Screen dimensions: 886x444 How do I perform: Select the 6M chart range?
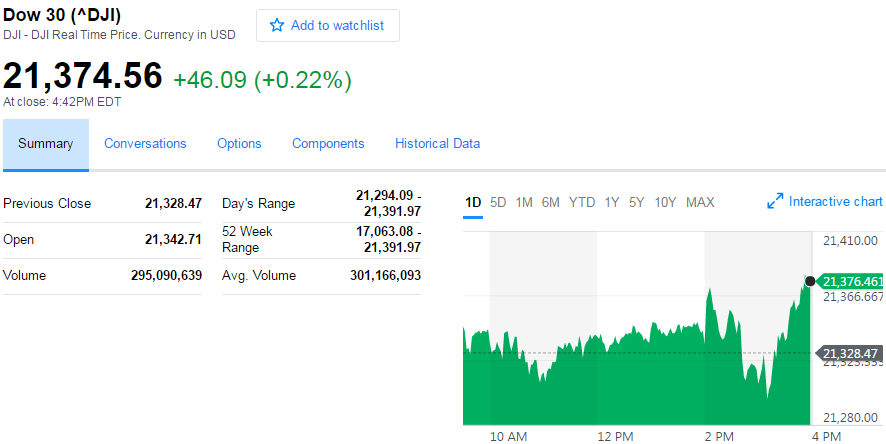coord(550,202)
